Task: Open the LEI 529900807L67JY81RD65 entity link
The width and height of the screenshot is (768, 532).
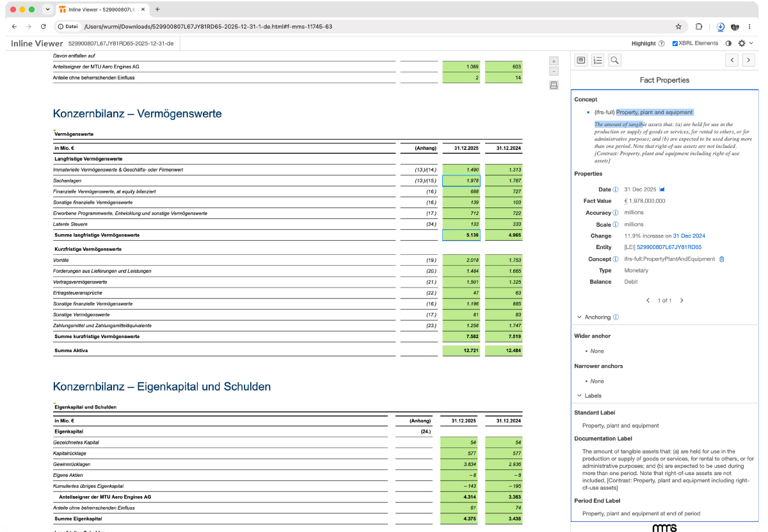Action: point(669,247)
